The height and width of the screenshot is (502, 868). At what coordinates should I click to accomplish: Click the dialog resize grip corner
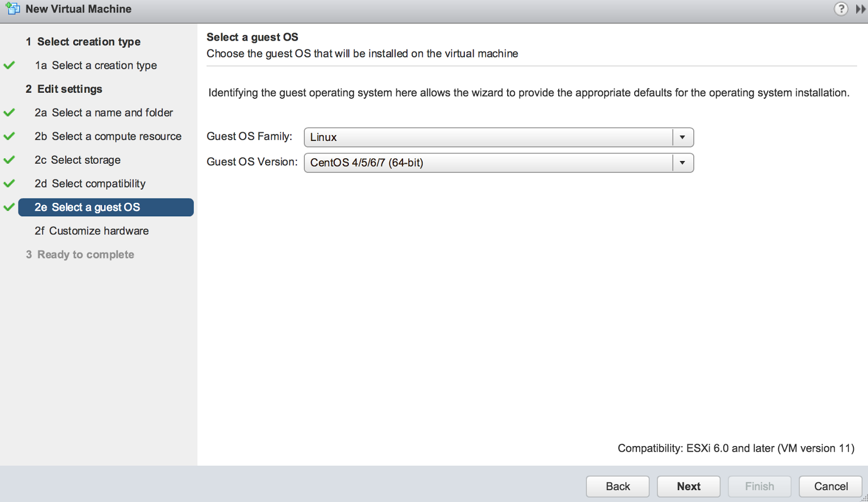pos(864,498)
